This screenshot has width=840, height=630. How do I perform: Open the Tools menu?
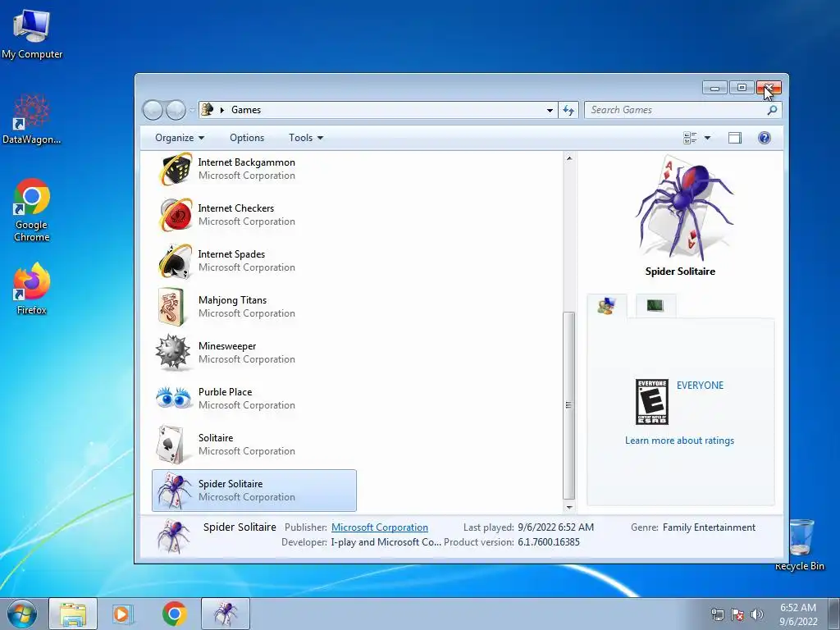306,138
